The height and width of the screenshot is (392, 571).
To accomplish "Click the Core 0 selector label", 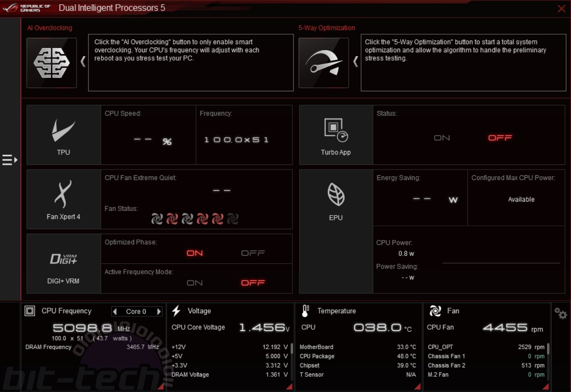I will pyautogui.click(x=136, y=312).
